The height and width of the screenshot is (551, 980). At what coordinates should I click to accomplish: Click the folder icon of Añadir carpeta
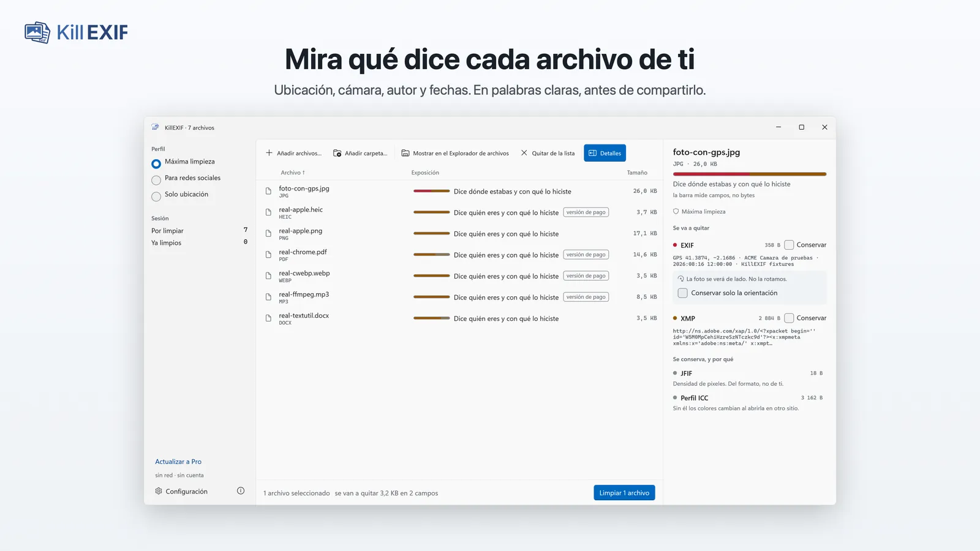click(337, 153)
